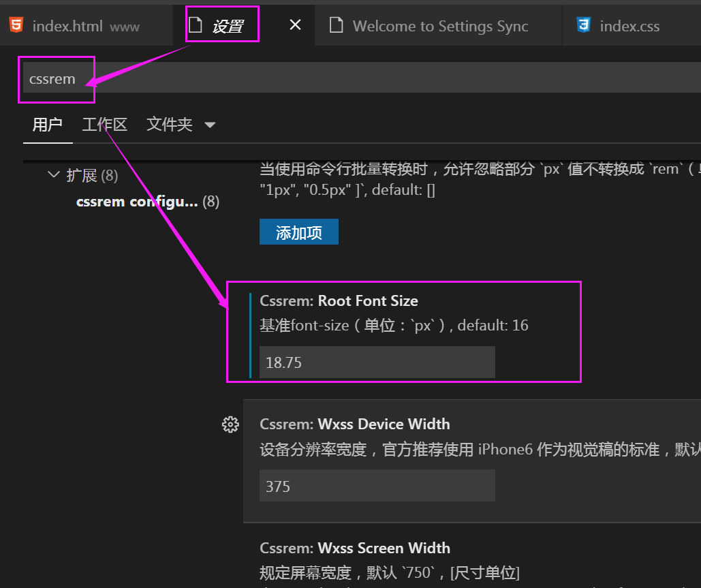The image size is (701, 588).
Task: Click the 基准font-size description text
Action: tap(394, 325)
